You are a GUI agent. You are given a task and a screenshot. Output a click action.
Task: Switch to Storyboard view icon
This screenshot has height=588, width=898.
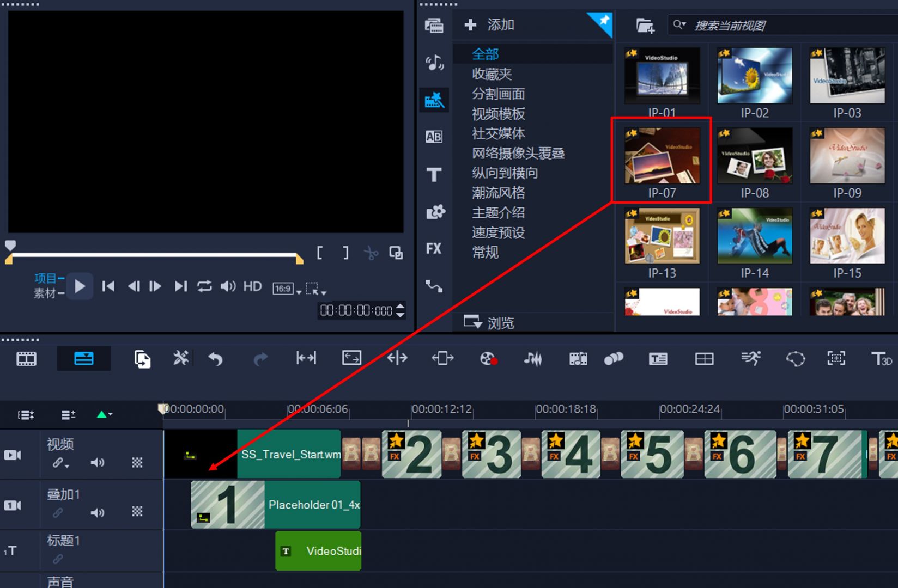tap(26, 359)
